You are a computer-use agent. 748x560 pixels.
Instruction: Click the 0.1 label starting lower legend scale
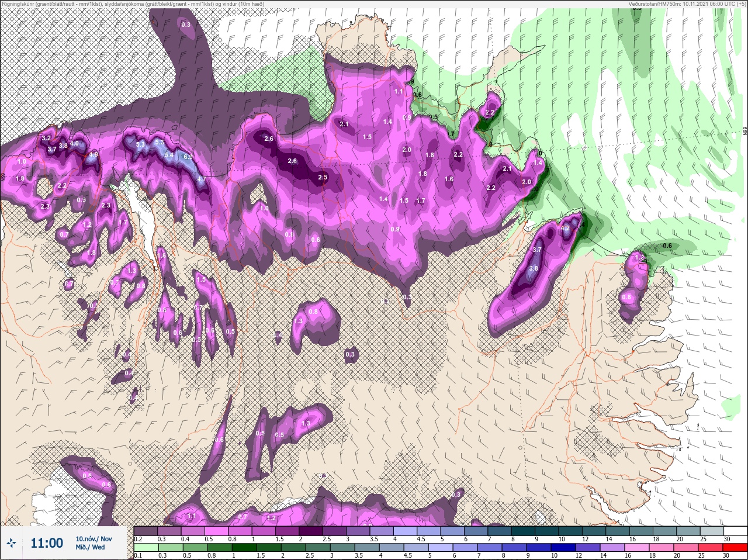(x=138, y=555)
